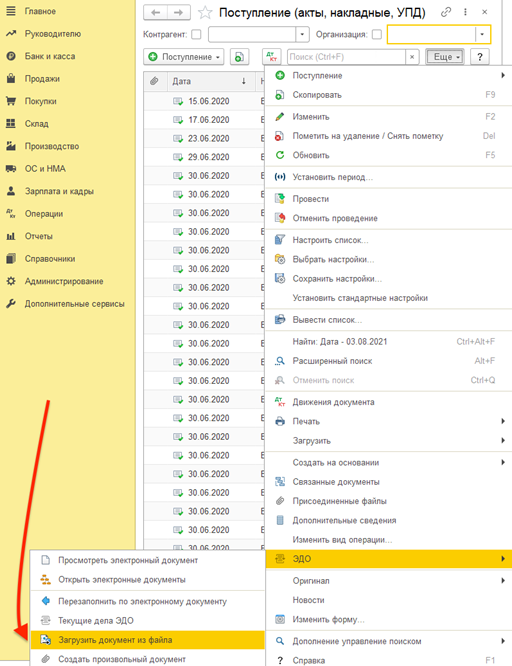
Task: Enable the Контрагент filter checkbox
Action: tap(196, 34)
